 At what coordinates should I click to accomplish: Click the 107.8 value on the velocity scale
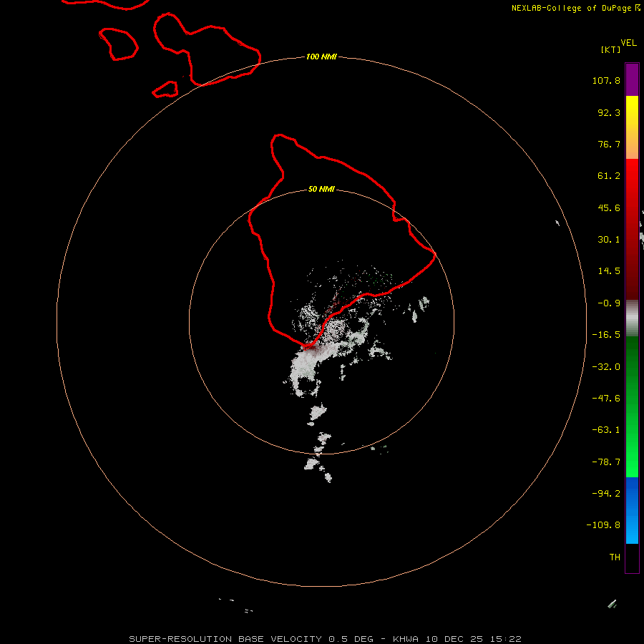(x=606, y=80)
